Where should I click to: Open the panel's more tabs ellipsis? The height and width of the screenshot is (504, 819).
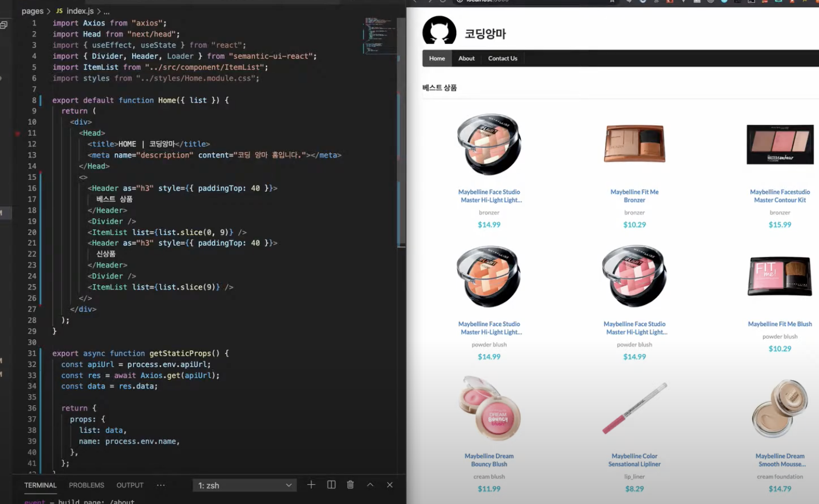pyautogui.click(x=161, y=485)
